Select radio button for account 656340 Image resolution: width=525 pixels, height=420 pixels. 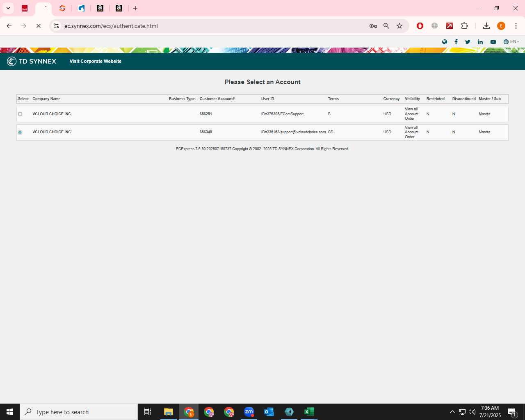pyautogui.click(x=20, y=132)
